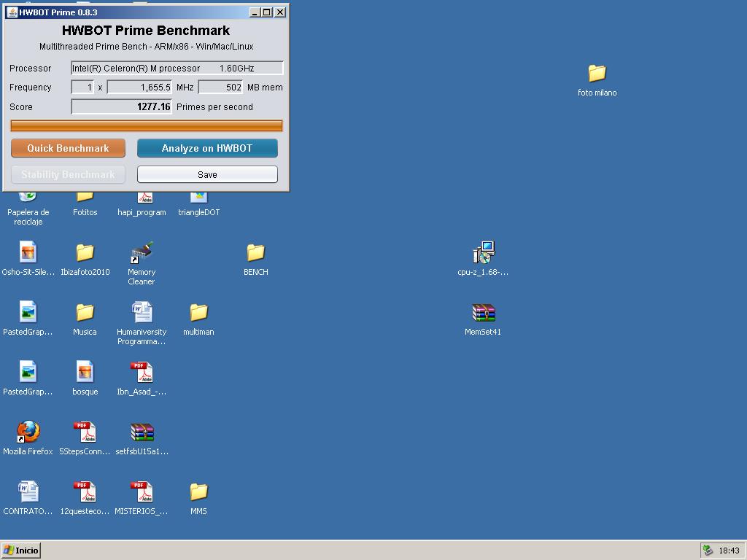Click the orange benchmark progress bar
The image size is (747, 560).
click(x=146, y=125)
